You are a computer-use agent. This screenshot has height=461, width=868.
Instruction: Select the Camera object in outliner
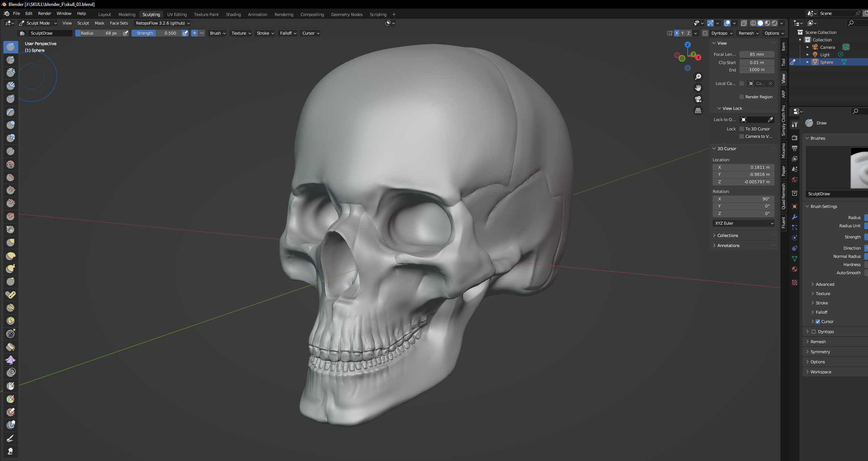pyautogui.click(x=827, y=47)
